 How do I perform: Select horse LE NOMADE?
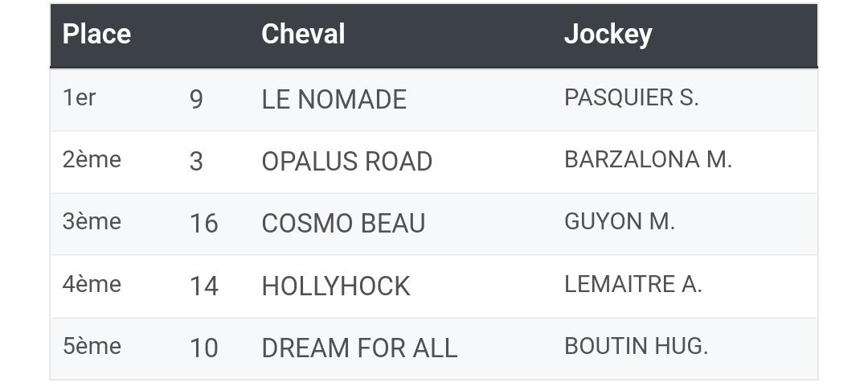[334, 100]
